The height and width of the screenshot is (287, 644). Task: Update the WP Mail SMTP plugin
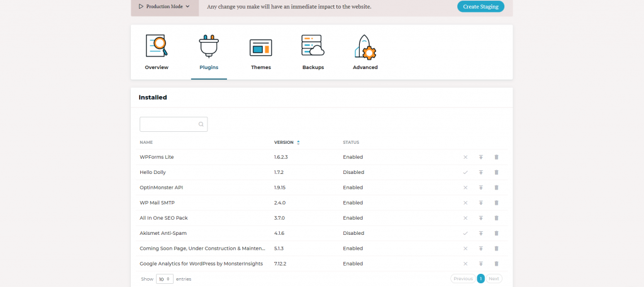click(480, 203)
